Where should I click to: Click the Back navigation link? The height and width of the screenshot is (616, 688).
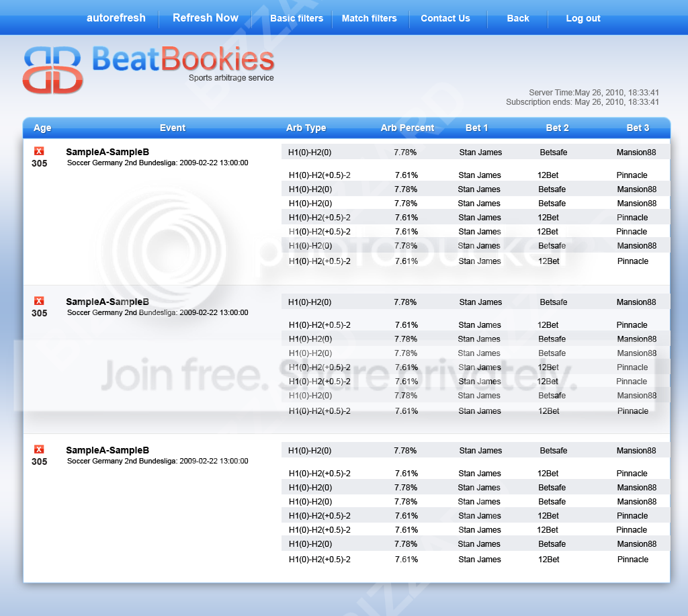coord(518,18)
